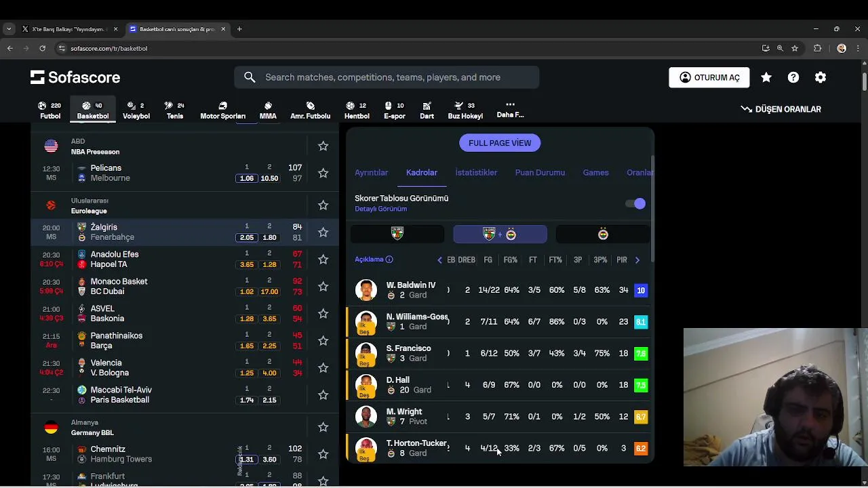Open the MMA sport category
This screenshot has width=868, height=488.
pyautogui.click(x=268, y=110)
